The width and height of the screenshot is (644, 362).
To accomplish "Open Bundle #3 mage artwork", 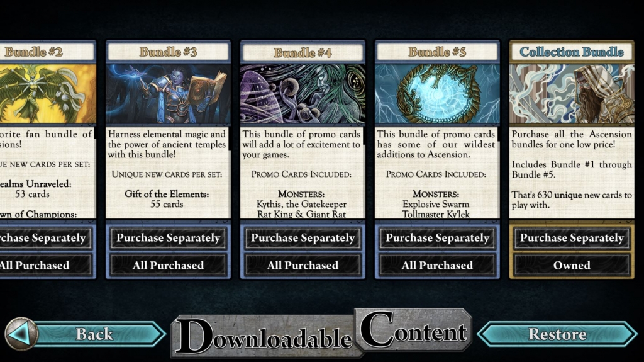I will (169, 93).
